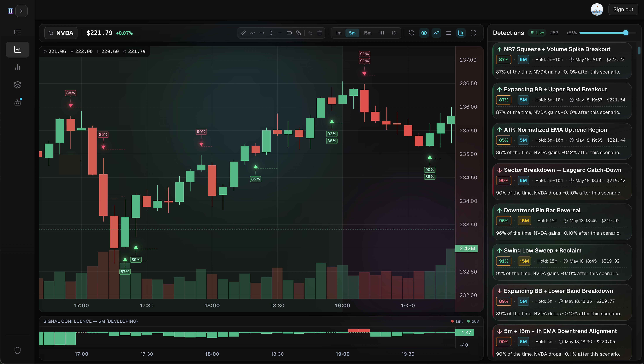This screenshot has width=644, height=364.
Task: Click the buy legend item
Action: coord(473,321)
